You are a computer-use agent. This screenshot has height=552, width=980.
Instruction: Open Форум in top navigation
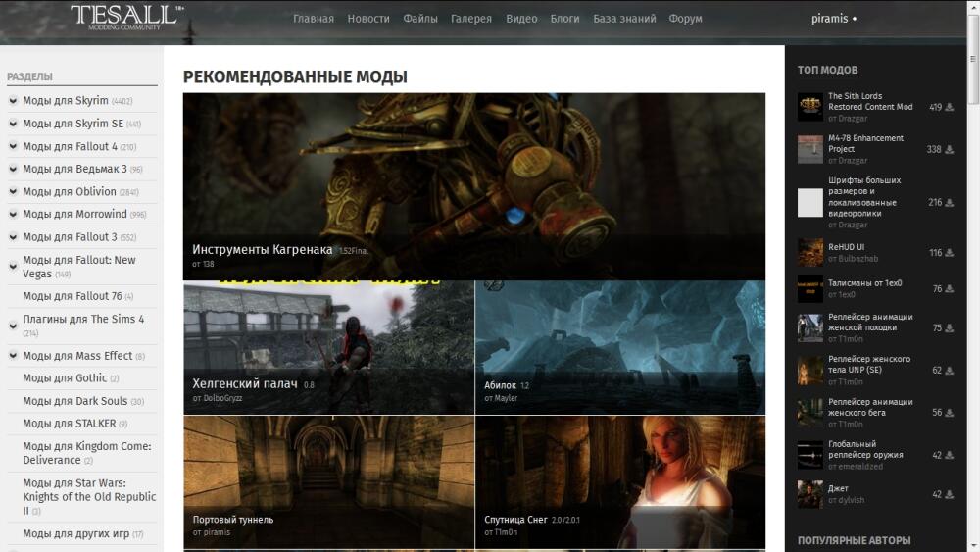click(x=686, y=19)
